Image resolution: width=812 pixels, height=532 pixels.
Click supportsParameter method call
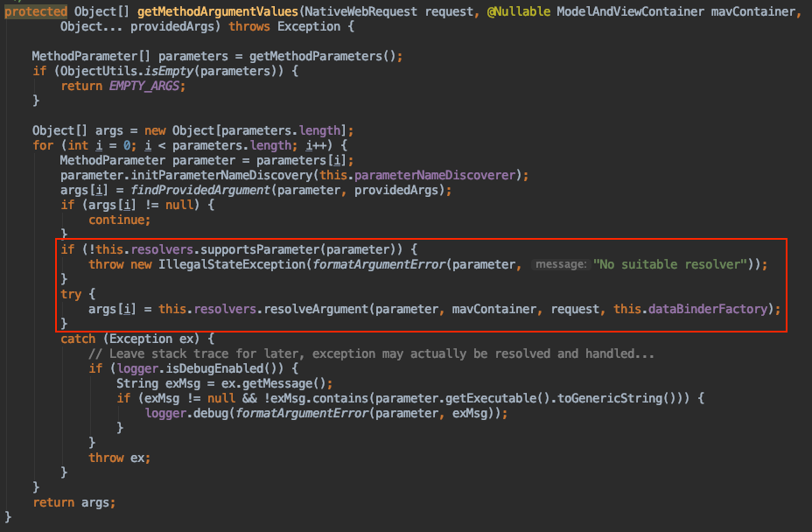point(260,249)
